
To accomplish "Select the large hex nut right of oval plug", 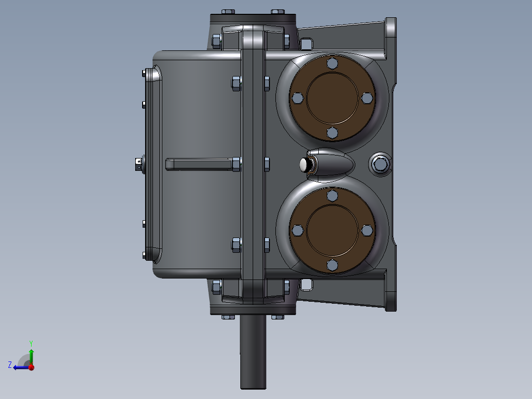I will 380,164.
